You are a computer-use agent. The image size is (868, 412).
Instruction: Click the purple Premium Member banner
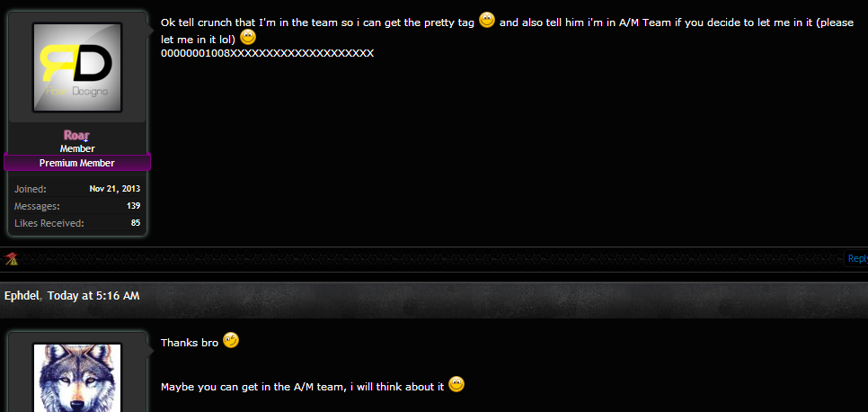coord(77,163)
